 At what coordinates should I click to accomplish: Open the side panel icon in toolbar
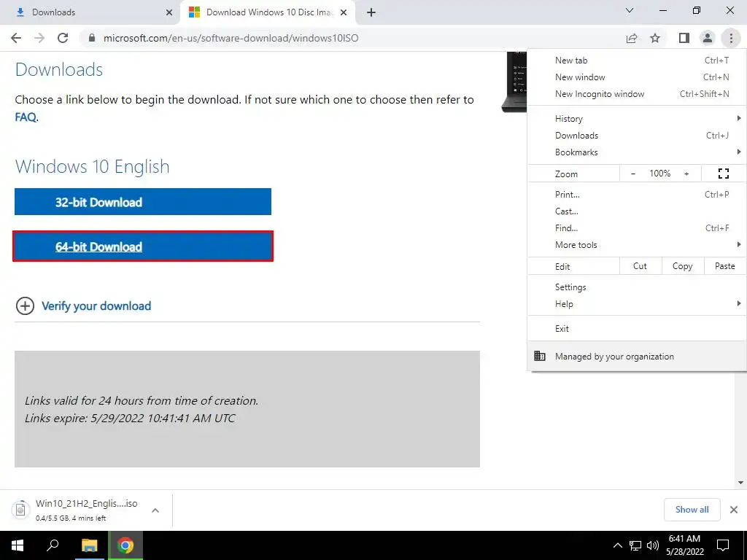pos(684,38)
